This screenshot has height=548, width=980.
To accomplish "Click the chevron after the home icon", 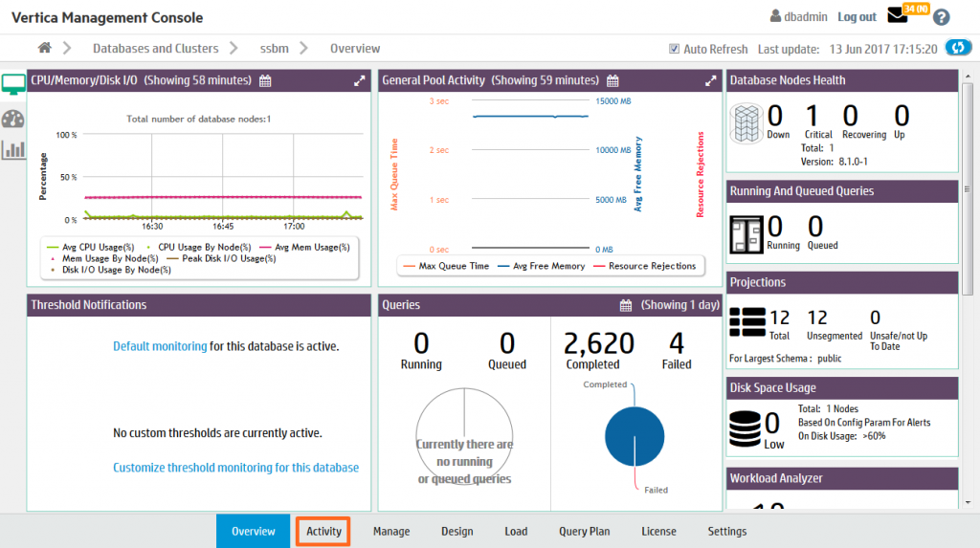I will 67,48.
